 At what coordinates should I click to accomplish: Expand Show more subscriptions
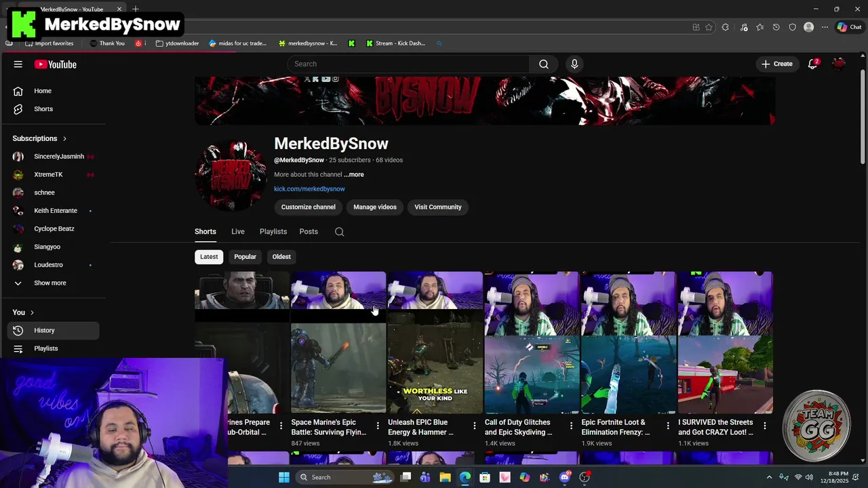tap(50, 283)
